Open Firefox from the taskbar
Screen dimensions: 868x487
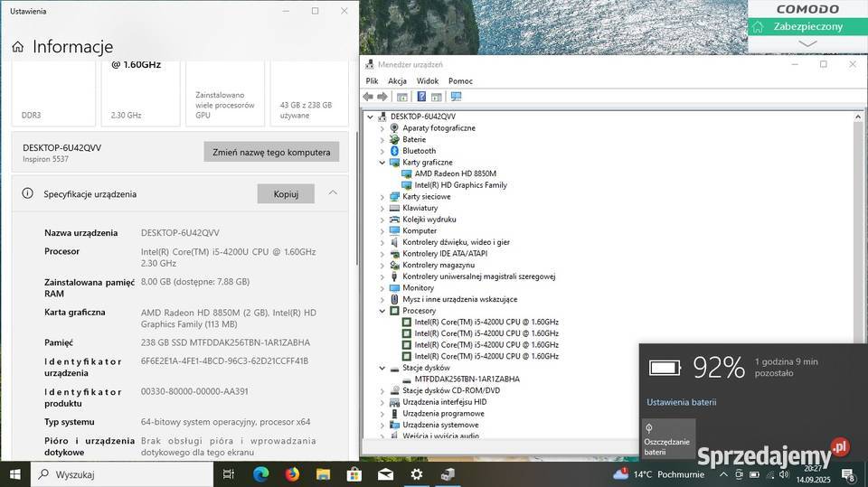tap(292, 473)
